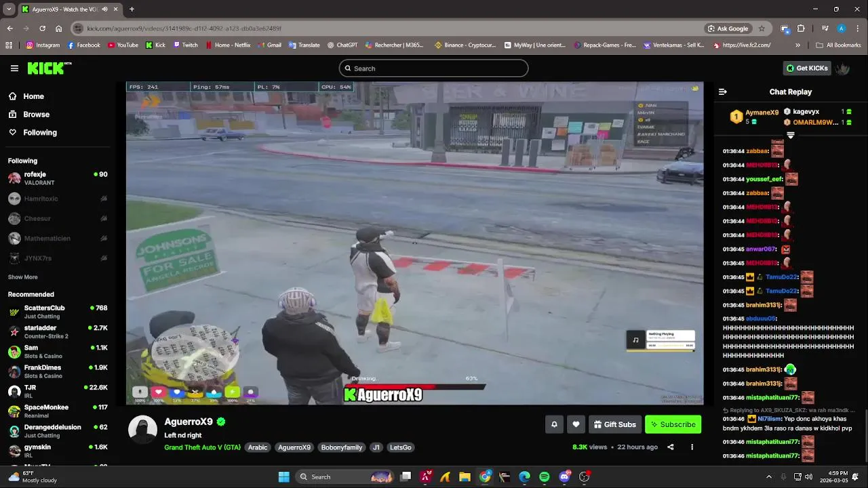Click the Kick search field
Image resolution: width=868 pixels, height=488 pixels.
click(433, 68)
